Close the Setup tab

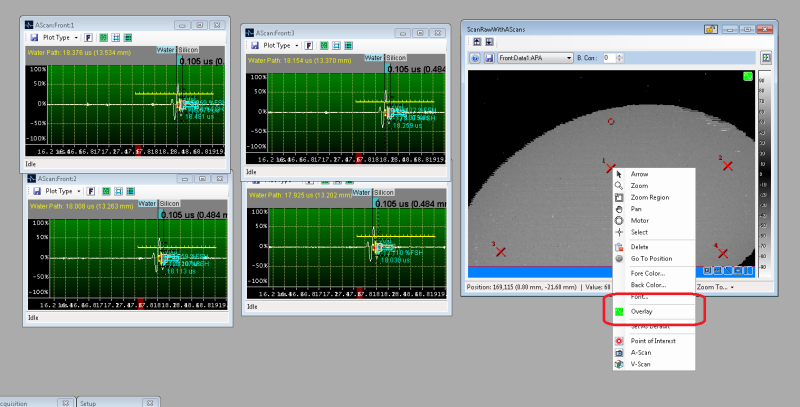click(150, 403)
